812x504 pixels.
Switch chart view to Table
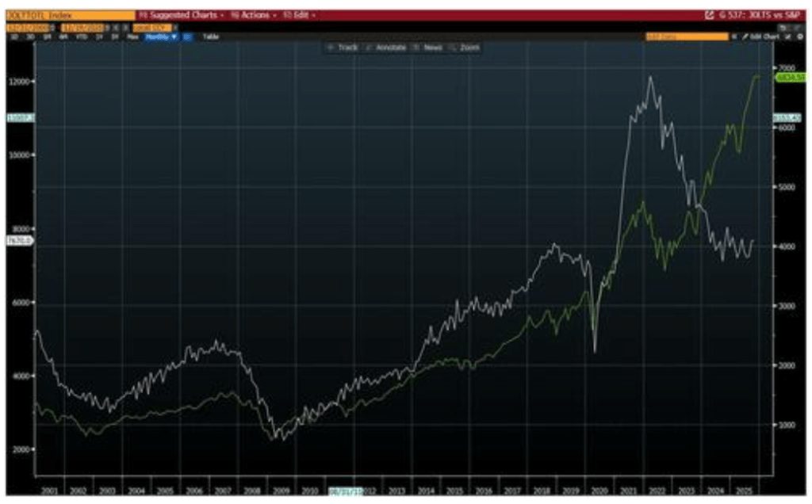tap(210, 36)
